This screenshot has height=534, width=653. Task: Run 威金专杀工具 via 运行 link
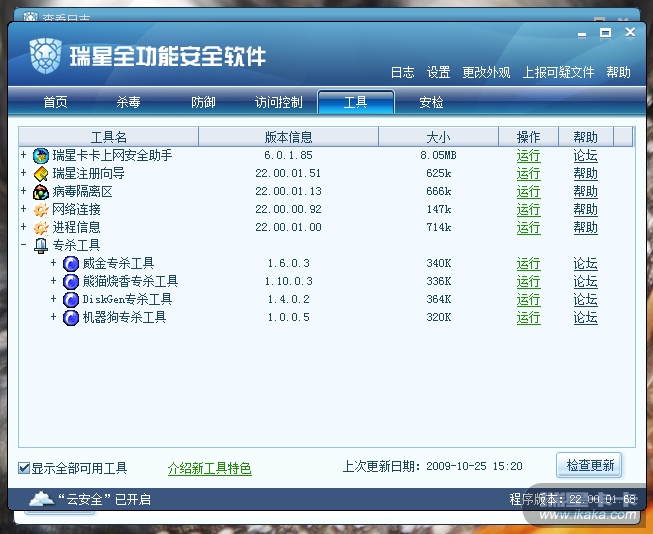click(528, 264)
